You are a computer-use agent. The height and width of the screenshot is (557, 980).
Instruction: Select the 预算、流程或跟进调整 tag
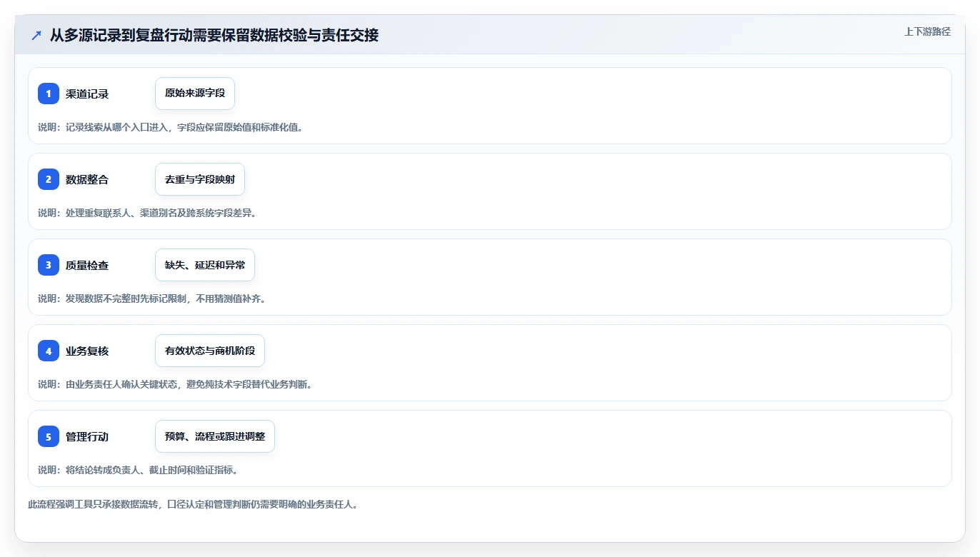(215, 436)
